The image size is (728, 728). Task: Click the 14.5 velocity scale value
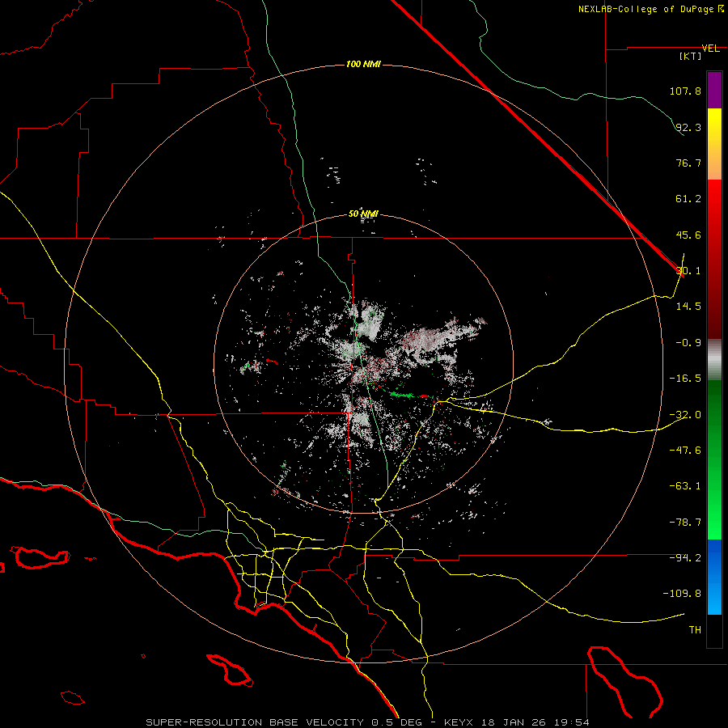[x=688, y=306]
